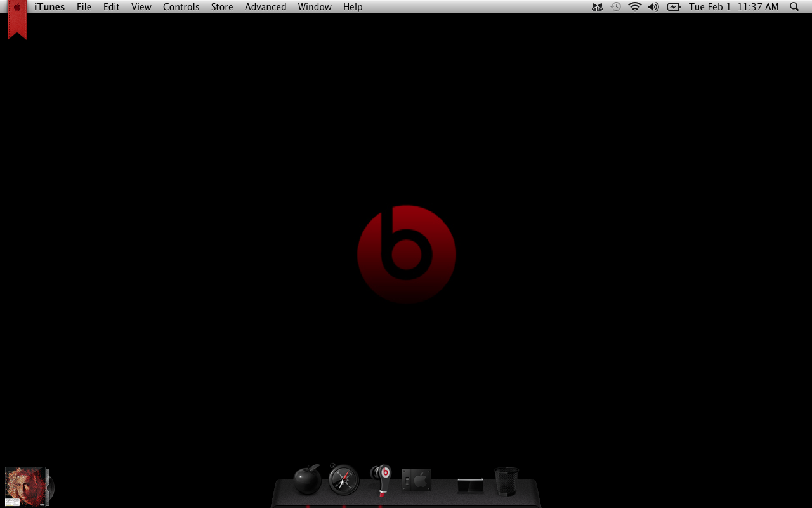812x508 pixels.
Task: Open the stack folder in the dock
Action: coord(471,486)
